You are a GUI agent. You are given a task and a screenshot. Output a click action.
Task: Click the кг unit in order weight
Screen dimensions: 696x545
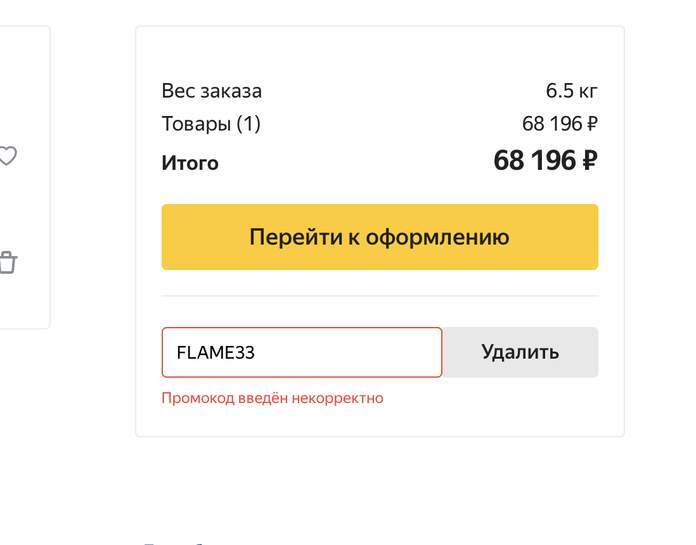[587, 91]
